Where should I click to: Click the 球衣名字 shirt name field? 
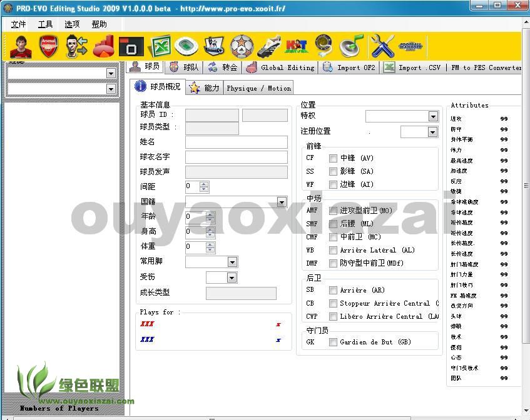(x=237, y=157)
